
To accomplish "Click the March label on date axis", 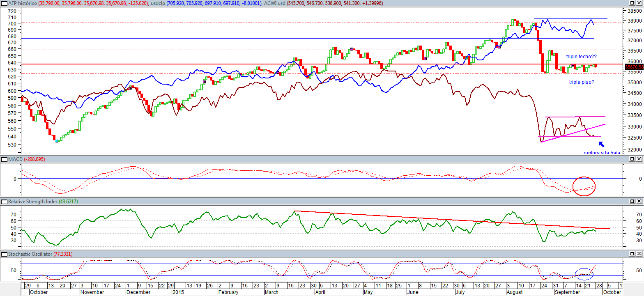I will click(x=271, y=292).
